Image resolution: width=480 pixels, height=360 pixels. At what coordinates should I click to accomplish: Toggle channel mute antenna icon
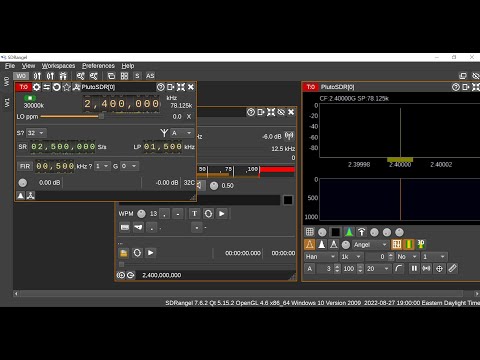pos(289,136)
